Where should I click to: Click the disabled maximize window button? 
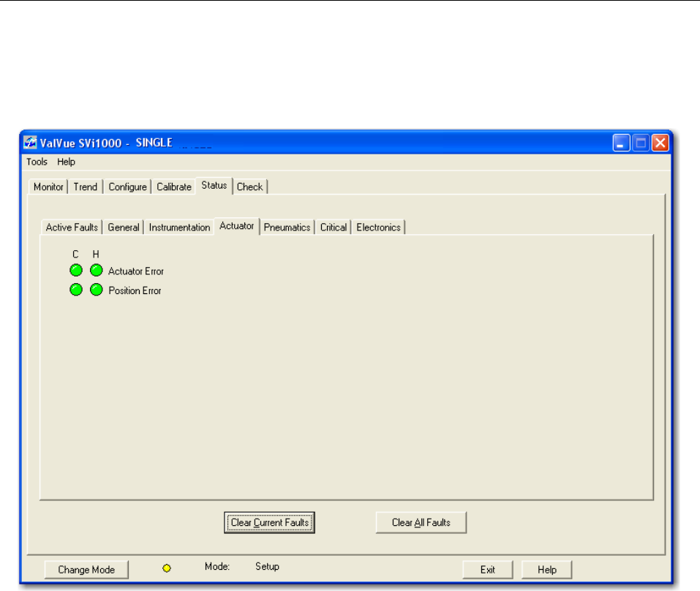pyautogui.click(x=641, y=143)
